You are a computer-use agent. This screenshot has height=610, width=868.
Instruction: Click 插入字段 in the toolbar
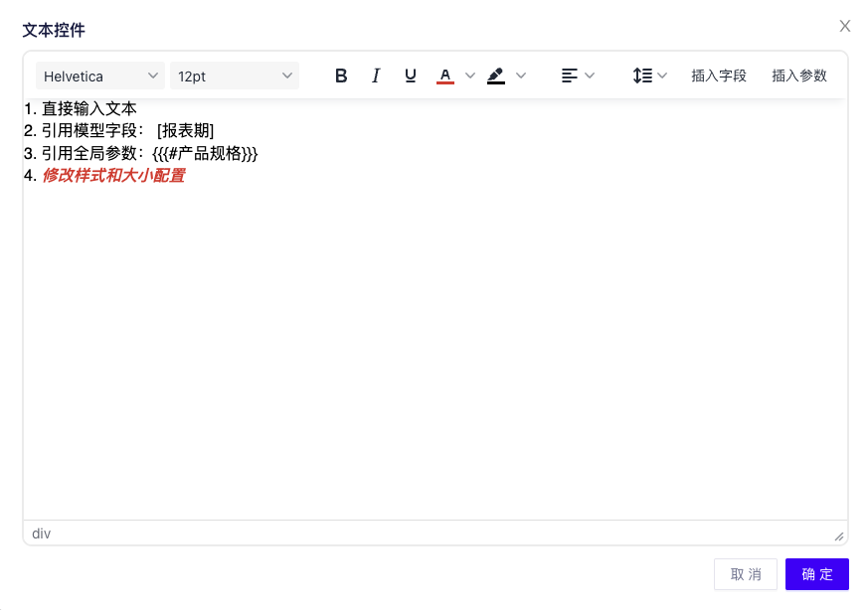[719, 76]
